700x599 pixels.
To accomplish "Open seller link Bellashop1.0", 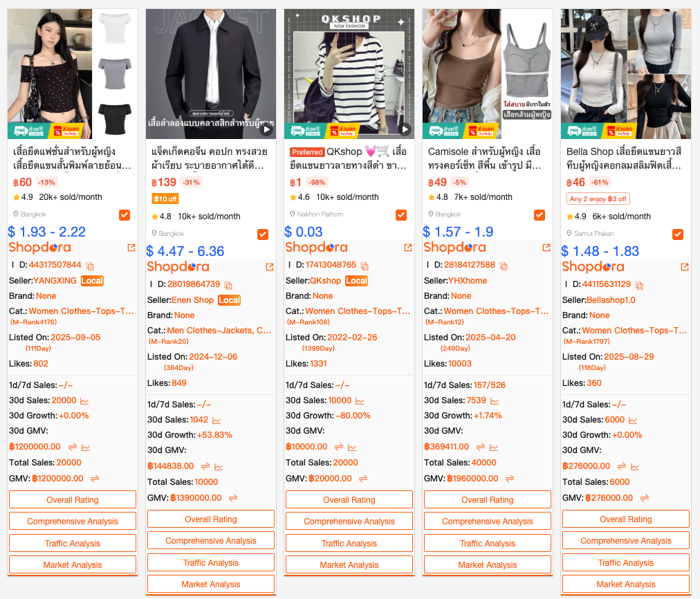I will pos(611,300).
